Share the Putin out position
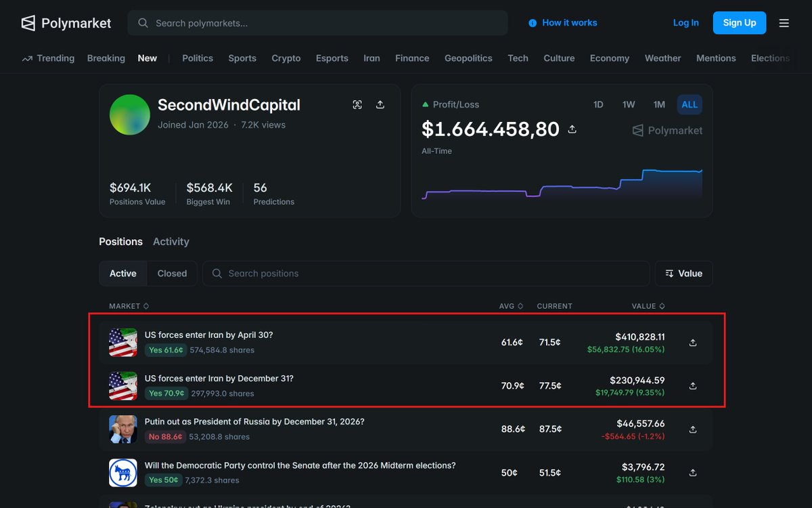Screen dimensions: 812x508 [693, 429]
